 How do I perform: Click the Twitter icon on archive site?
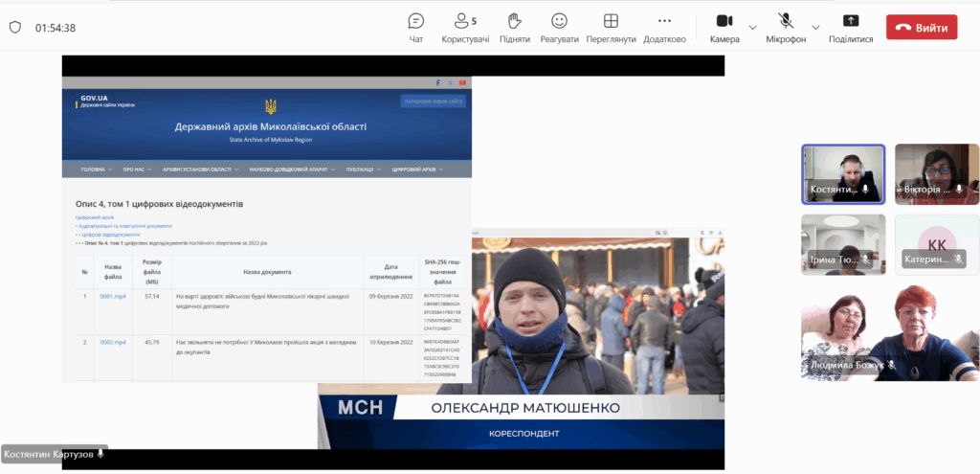pos(451,82)
